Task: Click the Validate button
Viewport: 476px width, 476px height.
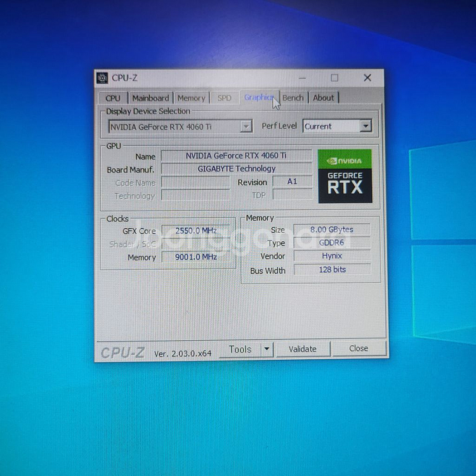Action: click(302, 349)
